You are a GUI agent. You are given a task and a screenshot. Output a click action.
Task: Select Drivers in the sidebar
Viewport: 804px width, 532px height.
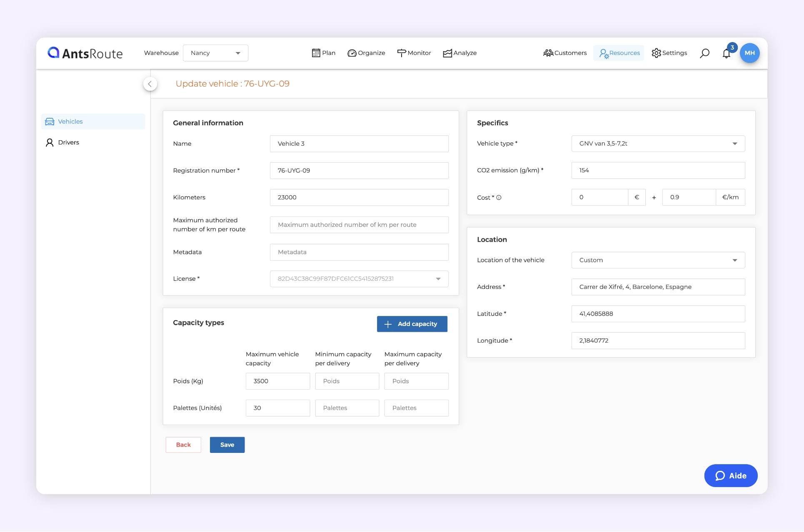[x=68, y=142]
